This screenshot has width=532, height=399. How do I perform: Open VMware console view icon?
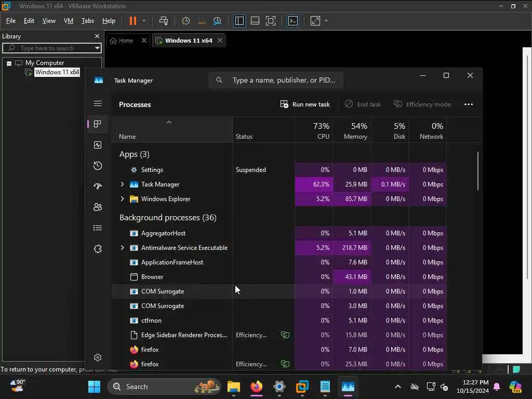pos(293,21)
